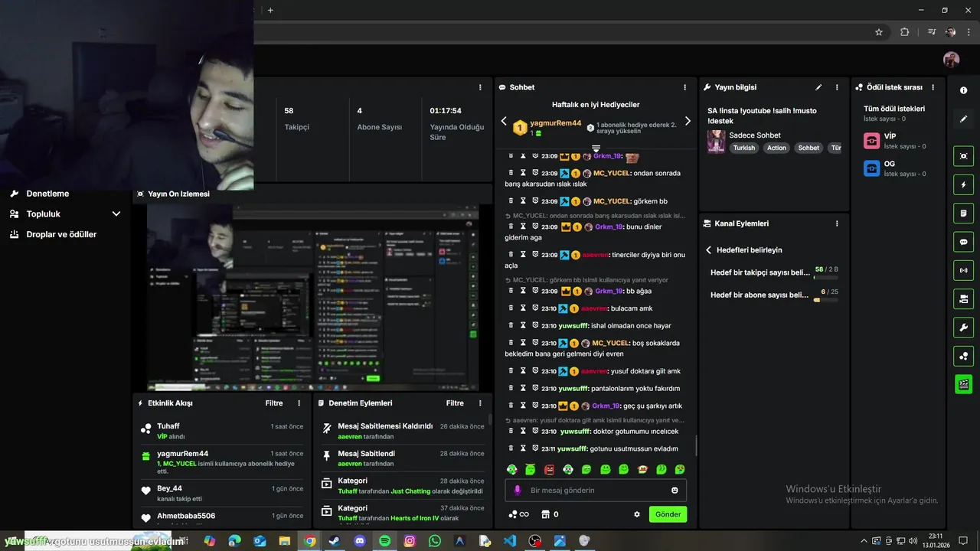Click Tüm ödül istekleri heading
The image size is (980, 551).
894,109
